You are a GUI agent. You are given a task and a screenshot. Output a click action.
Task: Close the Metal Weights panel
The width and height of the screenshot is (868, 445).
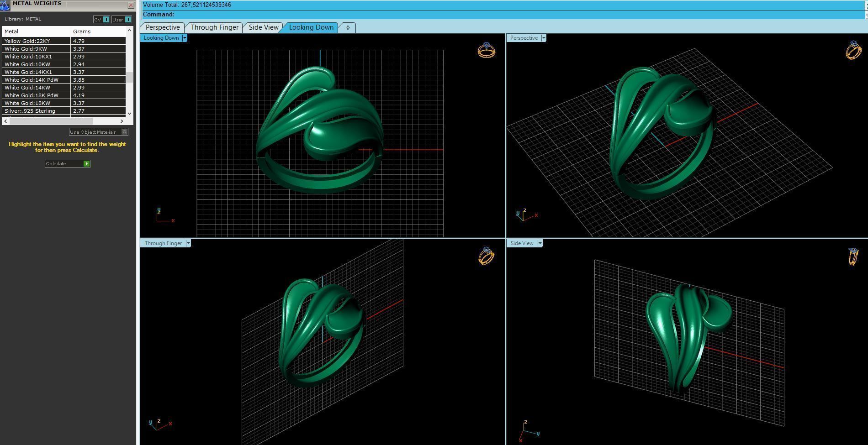click(x=131, y=5)
